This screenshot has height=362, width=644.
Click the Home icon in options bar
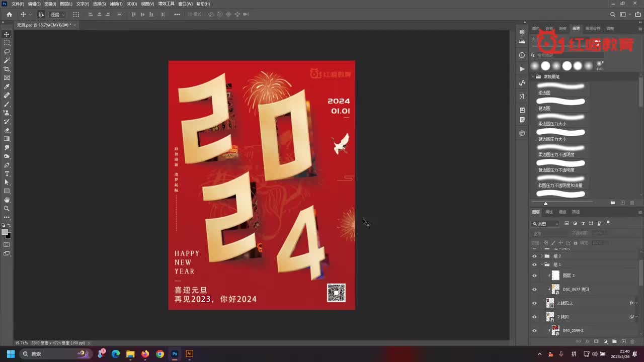9,15
